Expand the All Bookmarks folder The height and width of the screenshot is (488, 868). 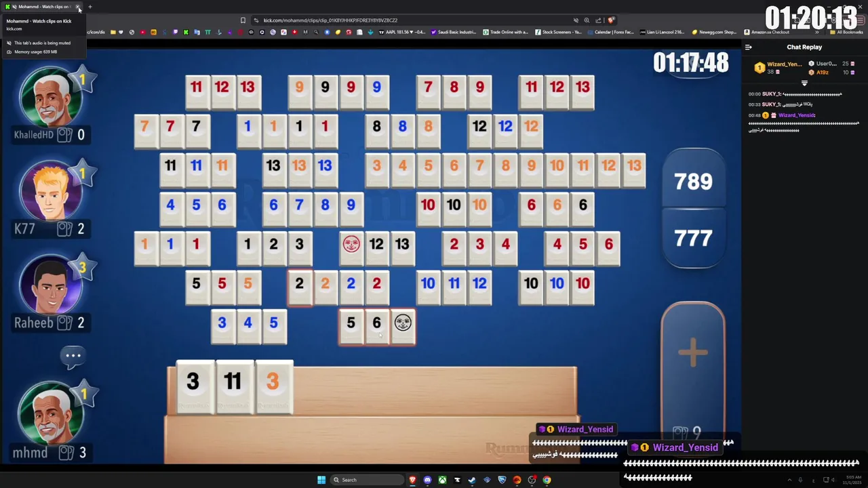click(846, 32)
